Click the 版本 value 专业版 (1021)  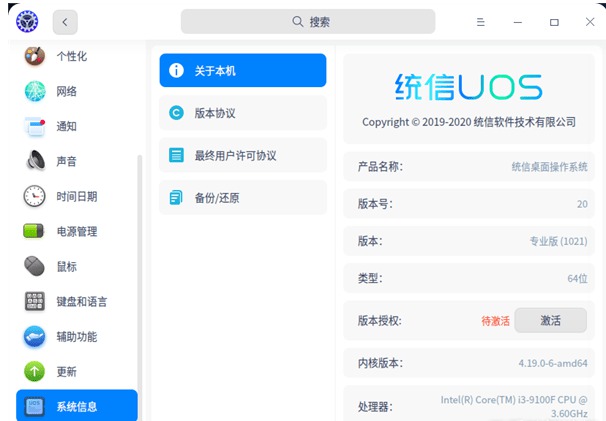(x=558, y=242)
